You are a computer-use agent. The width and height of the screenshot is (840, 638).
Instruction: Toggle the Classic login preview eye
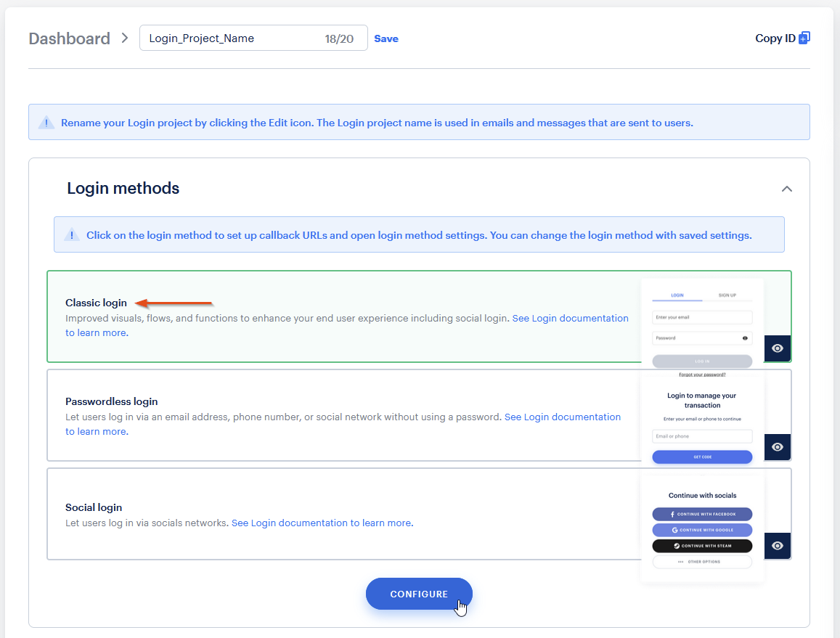[x=778, y=348]
